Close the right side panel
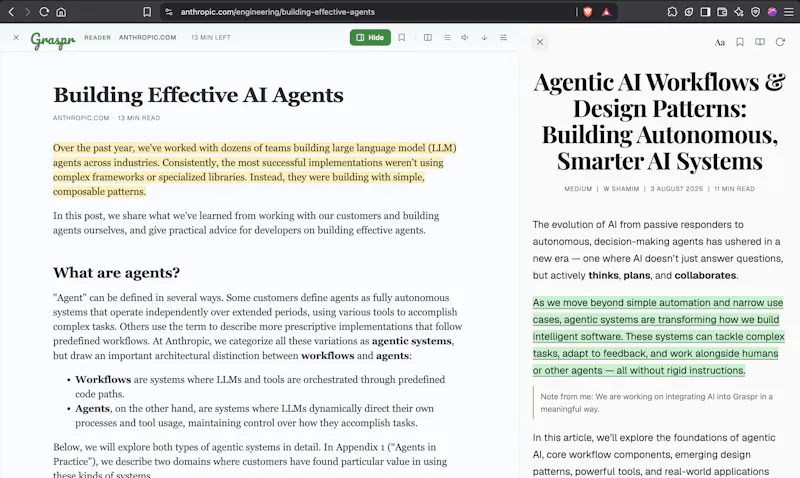 tap(540, 42)
